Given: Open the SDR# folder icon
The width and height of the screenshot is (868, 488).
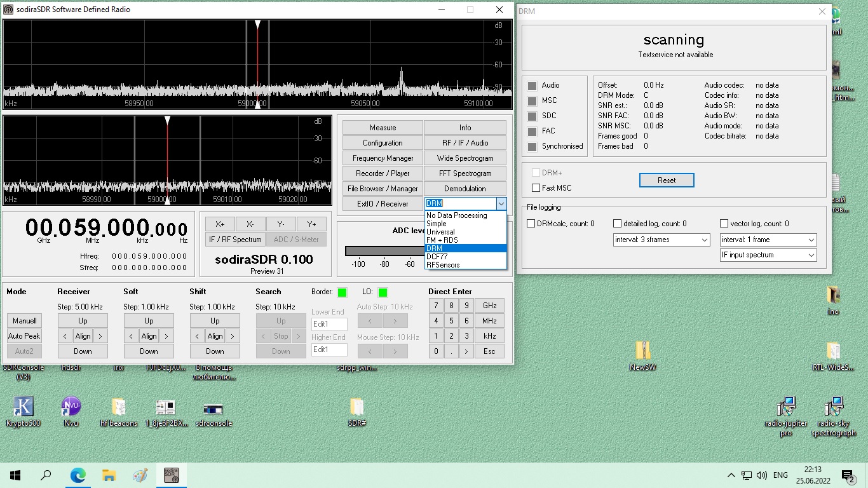Looking at the screenshot, I should [356, 407].
